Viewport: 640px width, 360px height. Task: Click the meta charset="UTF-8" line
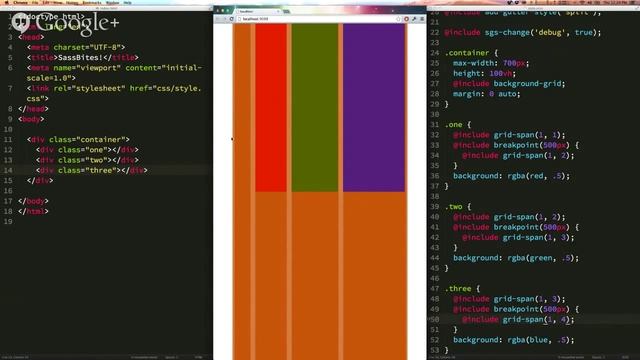coord(76,47)
